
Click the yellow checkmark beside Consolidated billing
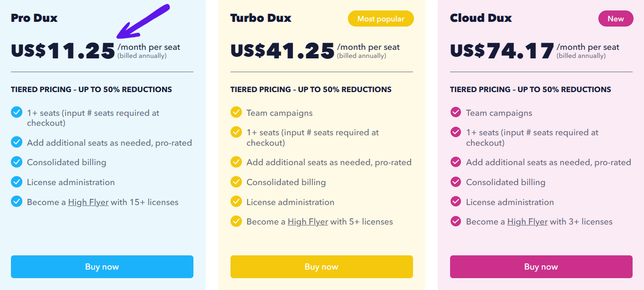point(236,182)
